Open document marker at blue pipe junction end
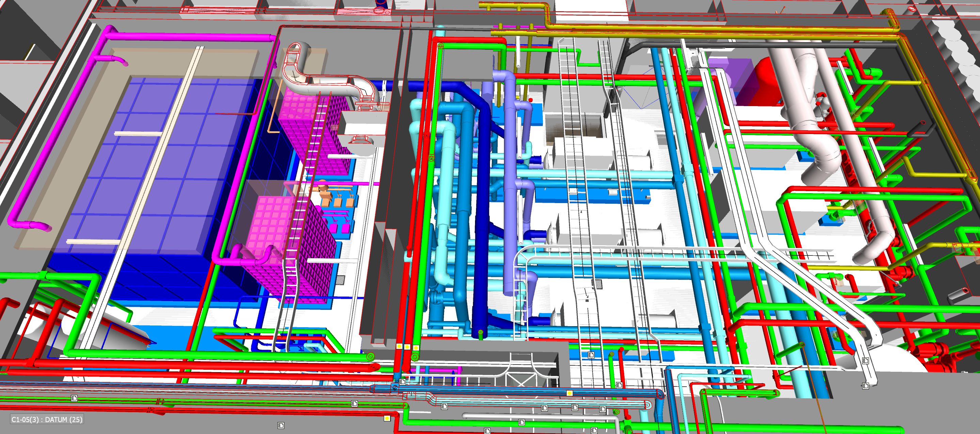Image resolution: width=980 pixels, height=434 pixels. coord(402,382)
